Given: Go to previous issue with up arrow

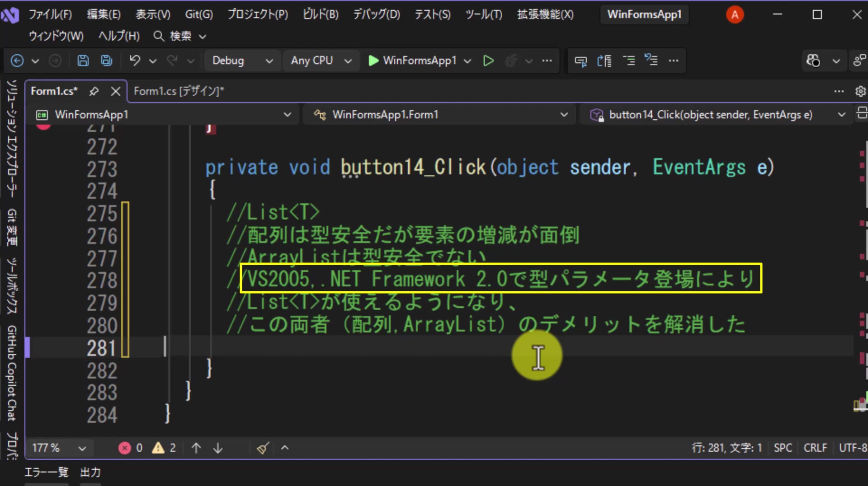Looking at the screenshot, I should tap(196, 448).
